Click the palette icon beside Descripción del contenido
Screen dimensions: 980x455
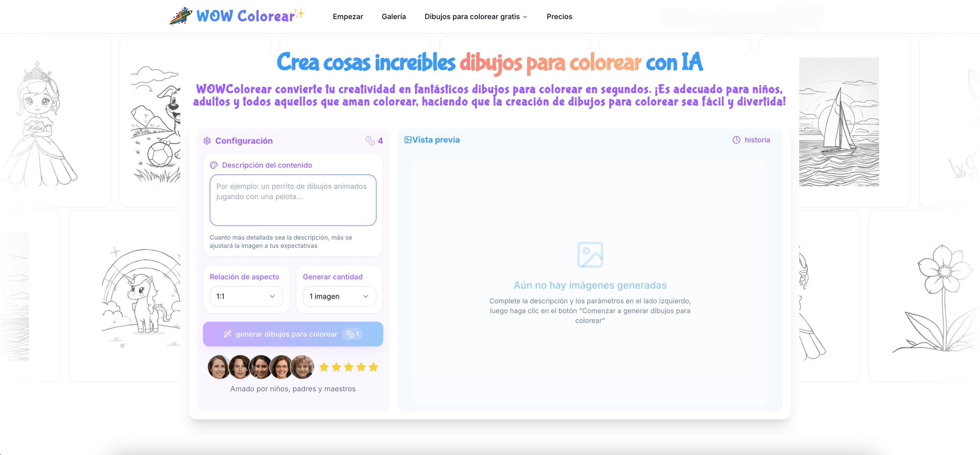[214, 165]
